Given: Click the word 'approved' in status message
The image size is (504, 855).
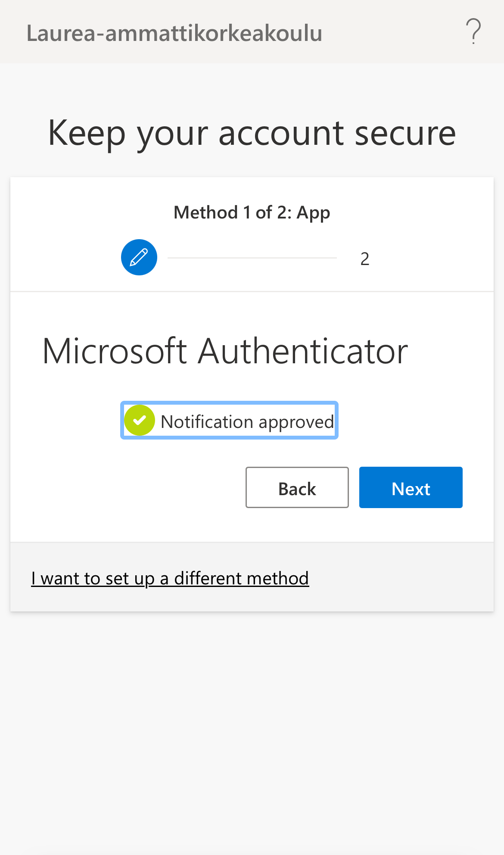Looking at the screenshot, I should (296, 422).
